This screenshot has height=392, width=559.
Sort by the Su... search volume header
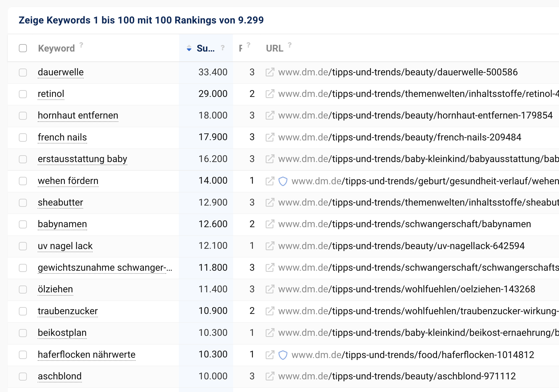[205, 48]
